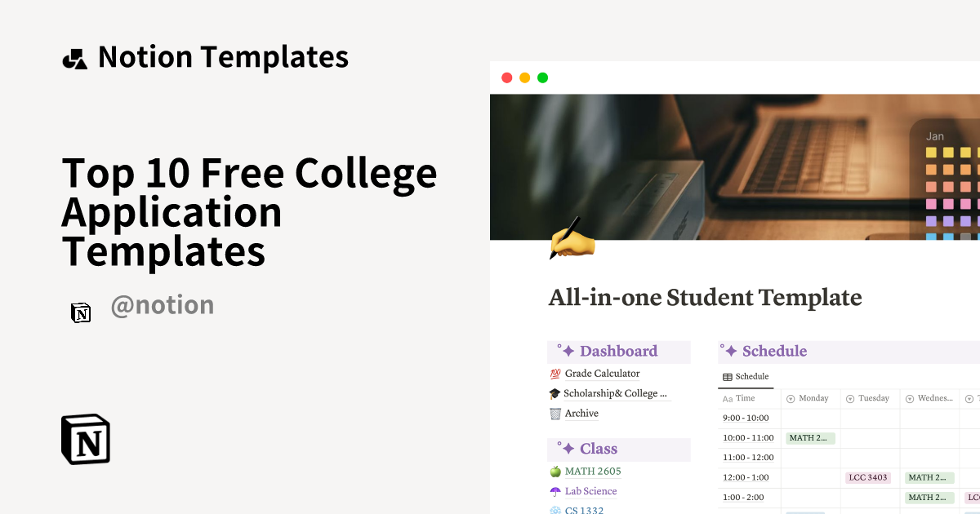Open the Tuesday column select dropdown
Screen dimensions: 980x514
[x=850, y=399]
